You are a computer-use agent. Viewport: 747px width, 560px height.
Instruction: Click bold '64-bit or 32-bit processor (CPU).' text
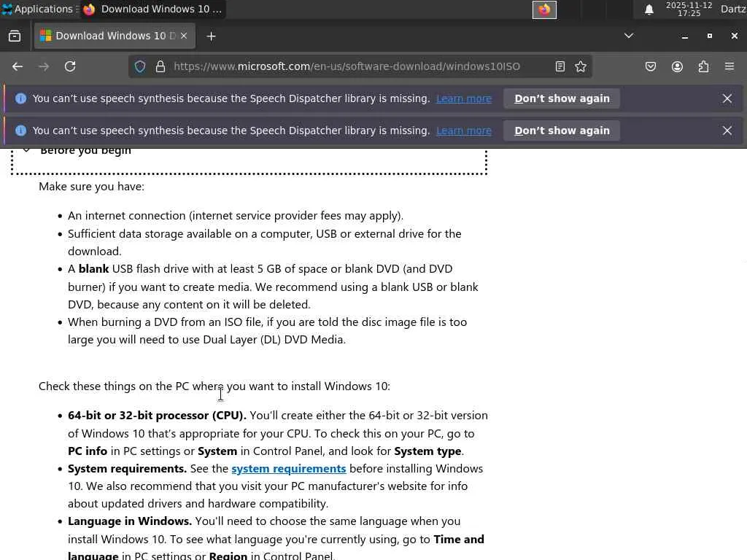[x=158, y=415]
